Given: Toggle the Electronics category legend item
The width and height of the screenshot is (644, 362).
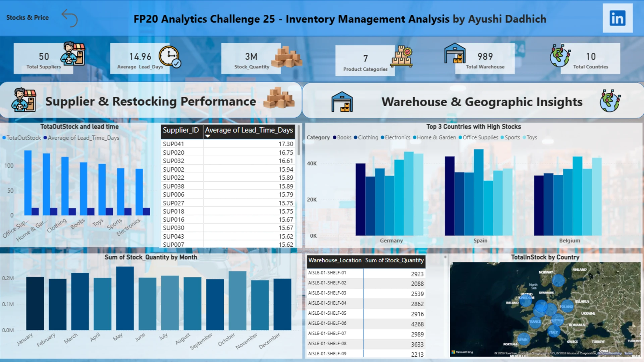Looking at the screenshot, I should point(397,138).
